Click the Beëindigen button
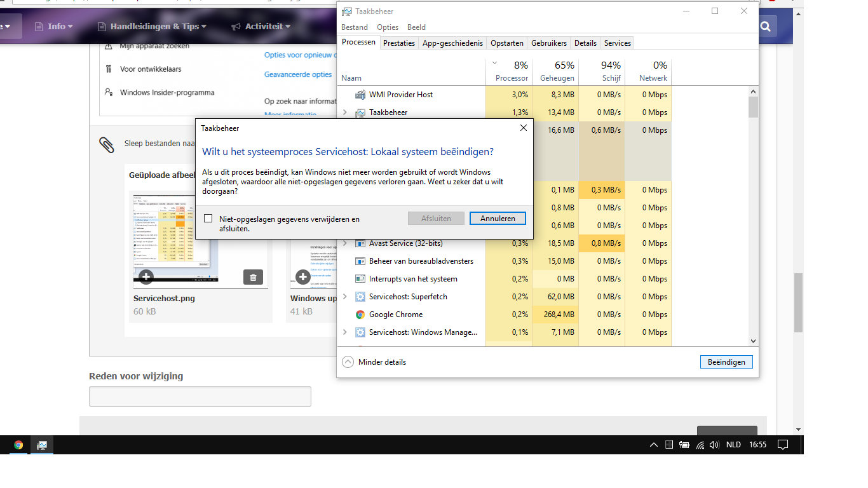This screenshot has height=488, width=868. click(726, 362)
